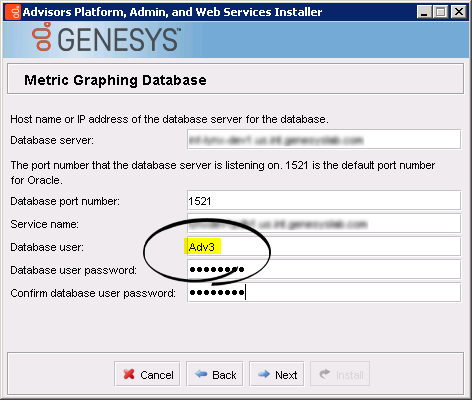Click the Cancel button
Screen dimensions: 472x401
(147, 374)
